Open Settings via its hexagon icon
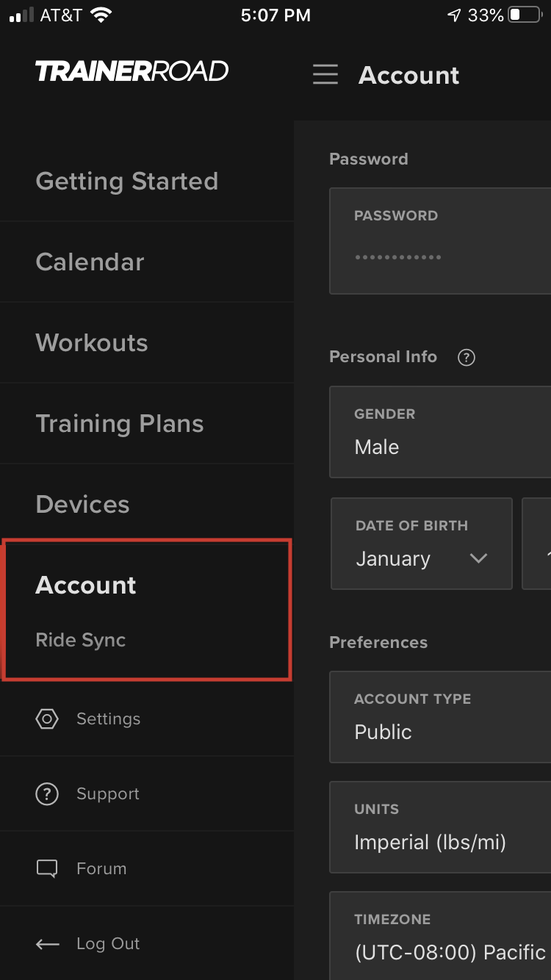The image size is (551, 980). coord(47,718)
